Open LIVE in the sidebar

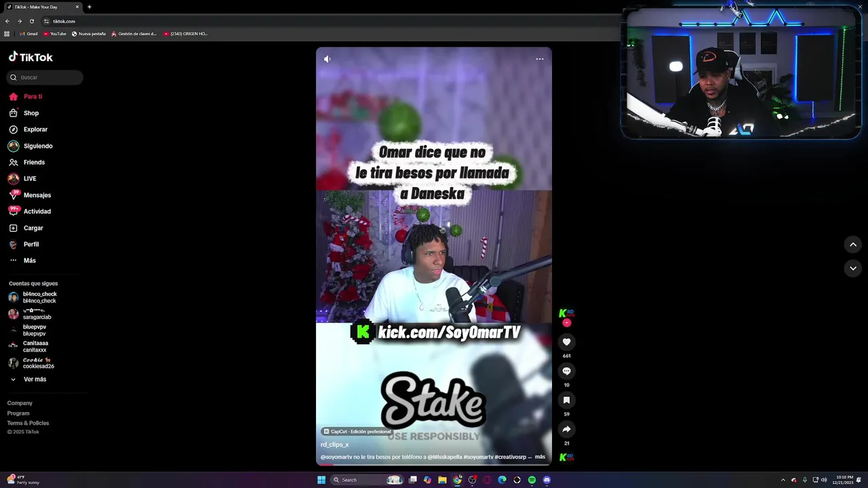click(22, 179)
